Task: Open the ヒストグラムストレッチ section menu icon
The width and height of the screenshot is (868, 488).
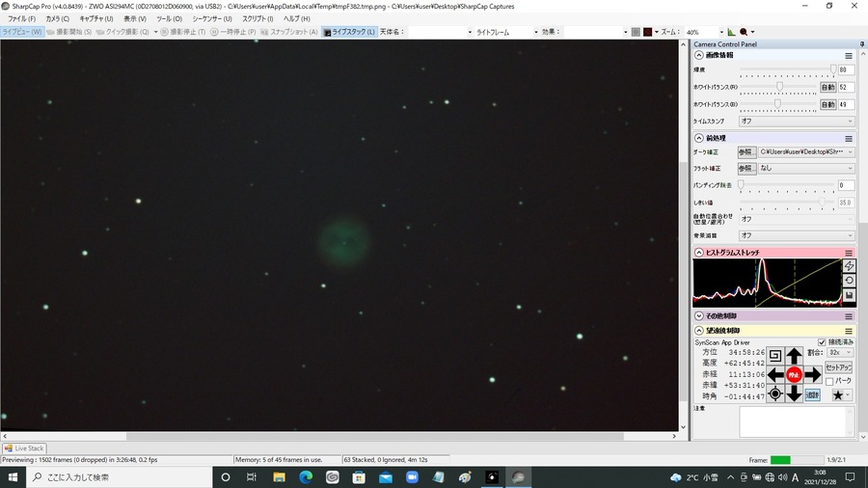Action: [849, 253]
